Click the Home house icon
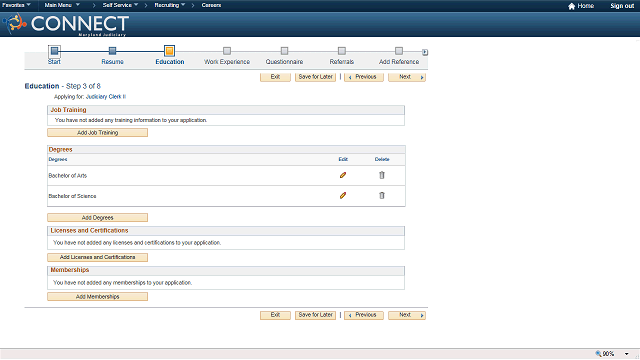 pos(571,6)
